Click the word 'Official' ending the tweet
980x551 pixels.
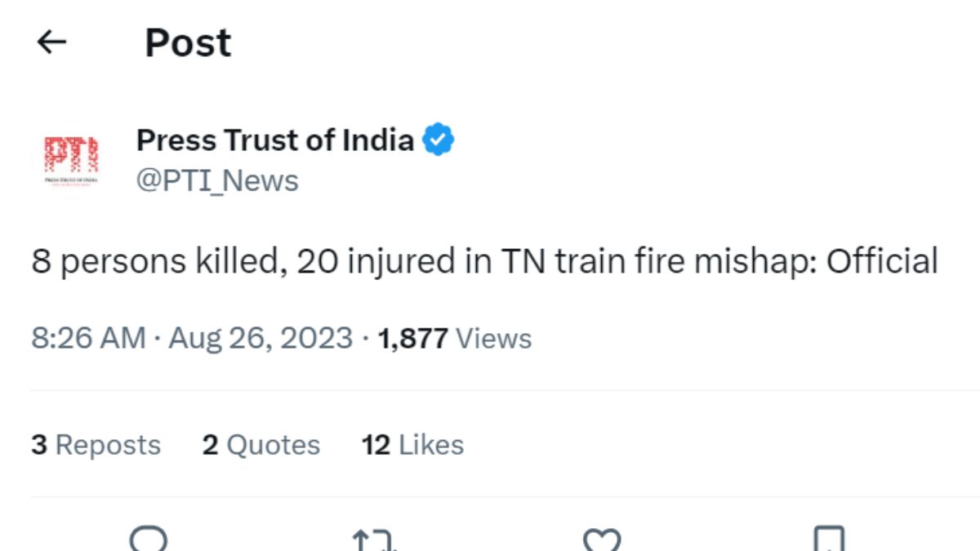(x=882, y=262)
